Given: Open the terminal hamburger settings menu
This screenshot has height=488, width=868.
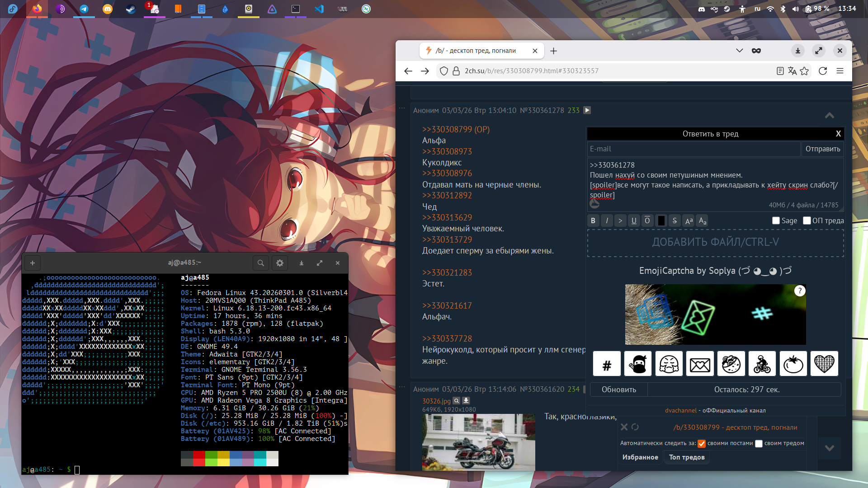Looking at the screenshot, I should pos(280,263).
